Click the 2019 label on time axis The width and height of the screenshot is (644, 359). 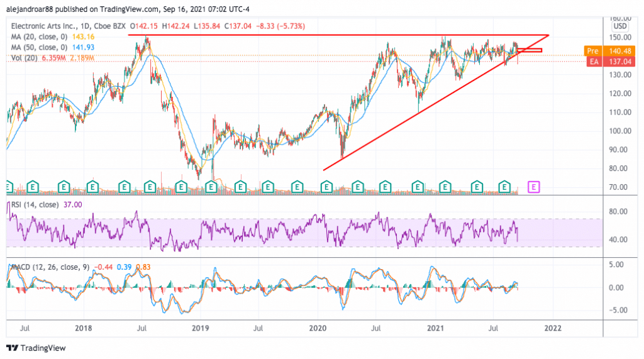[201, 328]
